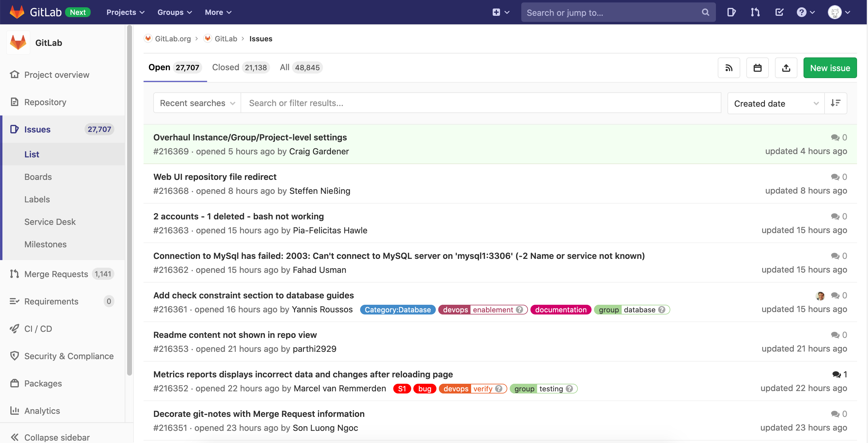Open the Projects menu
868x443 pixels.
(125, 12)
